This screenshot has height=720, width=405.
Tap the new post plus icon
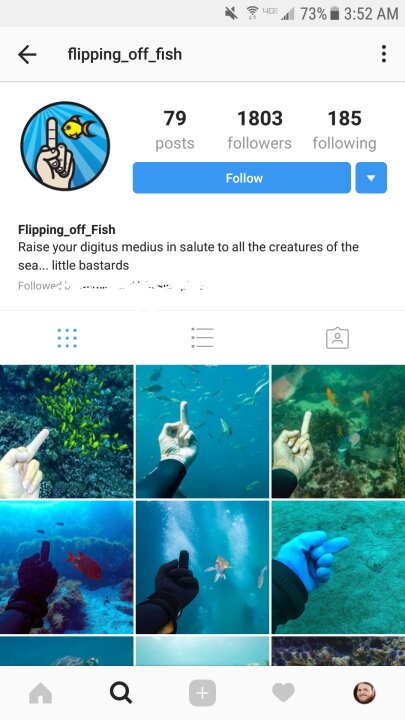pyautogui.click(x=202, y=693)
